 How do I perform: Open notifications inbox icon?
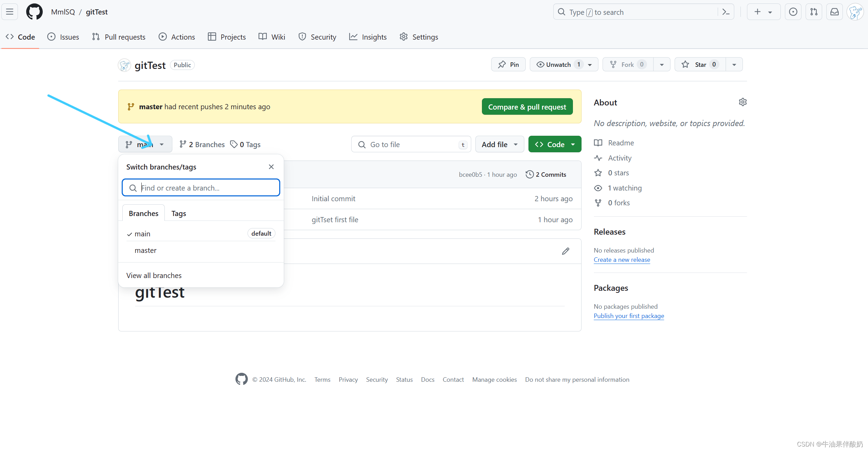(834, 12)
